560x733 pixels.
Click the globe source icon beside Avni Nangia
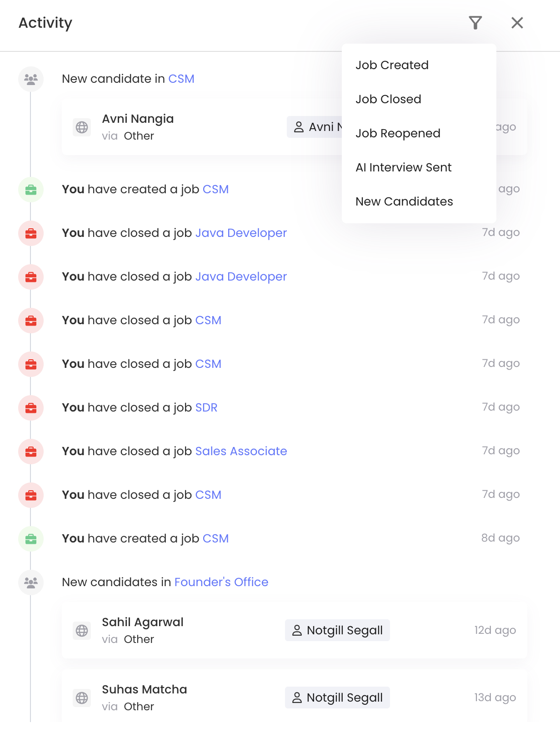point(82,127)
